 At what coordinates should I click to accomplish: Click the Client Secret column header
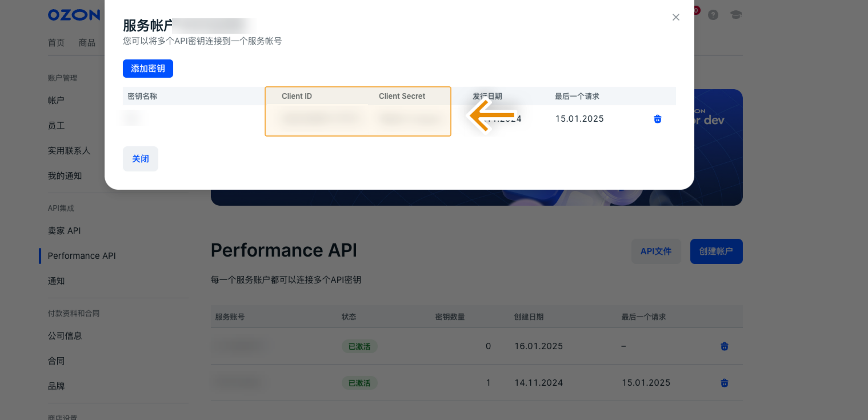click(x=402, y=96)
